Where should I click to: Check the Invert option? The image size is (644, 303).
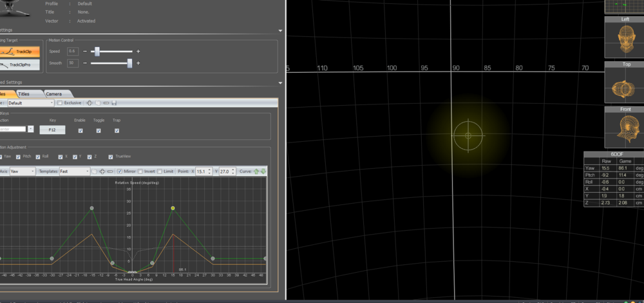[x=141, y=171]
